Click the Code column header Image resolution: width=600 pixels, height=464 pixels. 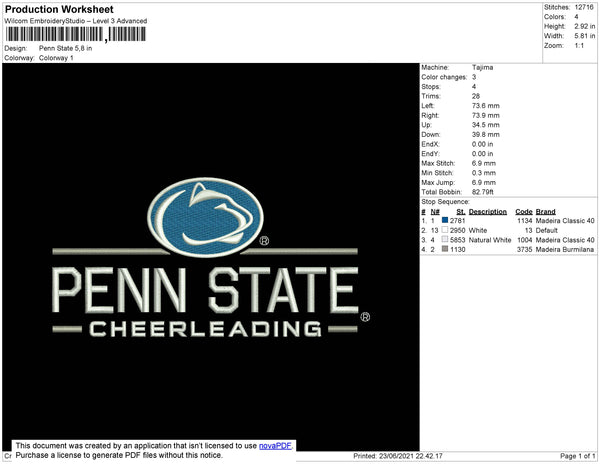pyautogui.click(x=524, y=212)
